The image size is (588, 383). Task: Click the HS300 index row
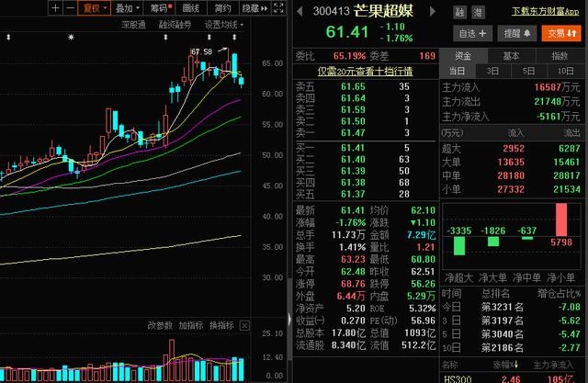click(512, 378)
